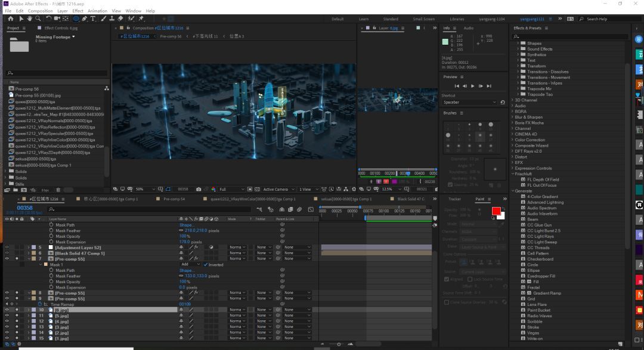Switch to Pre-comp 54 timeline tab
Viewport: 644px width, 350px height.
tap(174, 199)
